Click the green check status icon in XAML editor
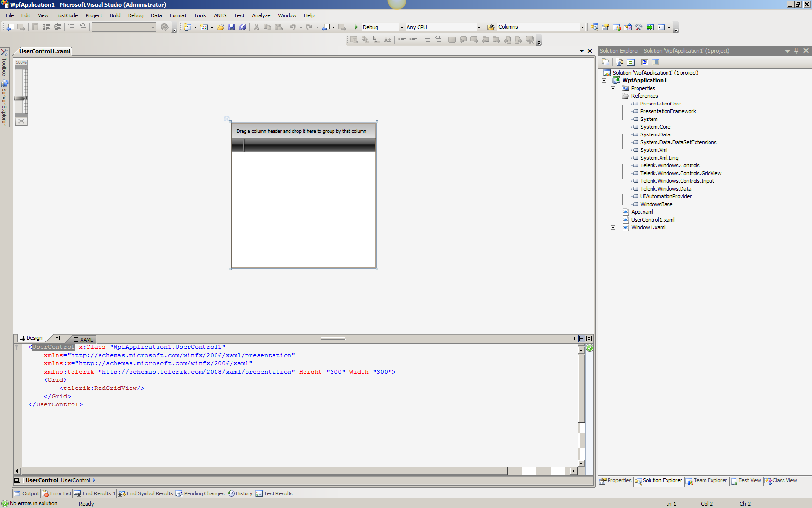 (590, 348)
